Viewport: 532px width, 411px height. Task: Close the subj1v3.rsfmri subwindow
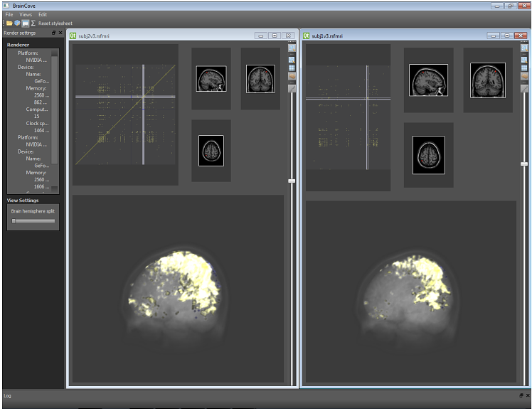[521, 36]
